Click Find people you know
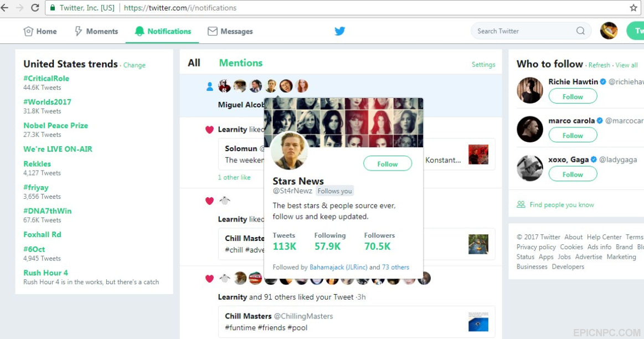Viewport: 644px width, 339px height. (x=561, y=204)
